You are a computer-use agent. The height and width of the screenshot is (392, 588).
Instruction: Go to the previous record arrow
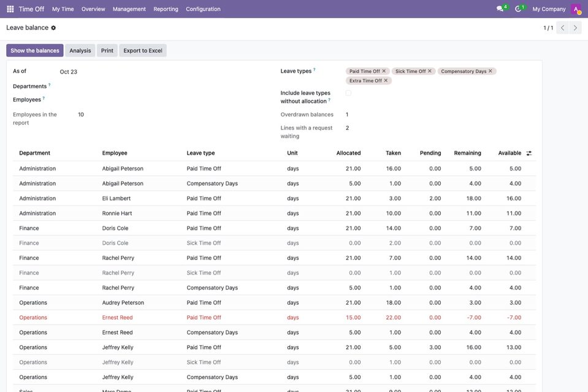(x=562, y=28)
